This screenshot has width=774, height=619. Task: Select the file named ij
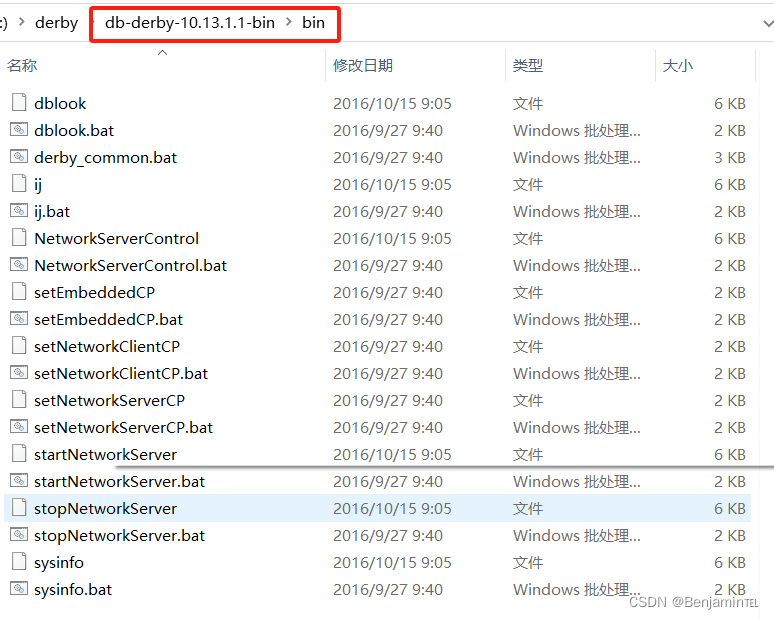coord(38,185)
